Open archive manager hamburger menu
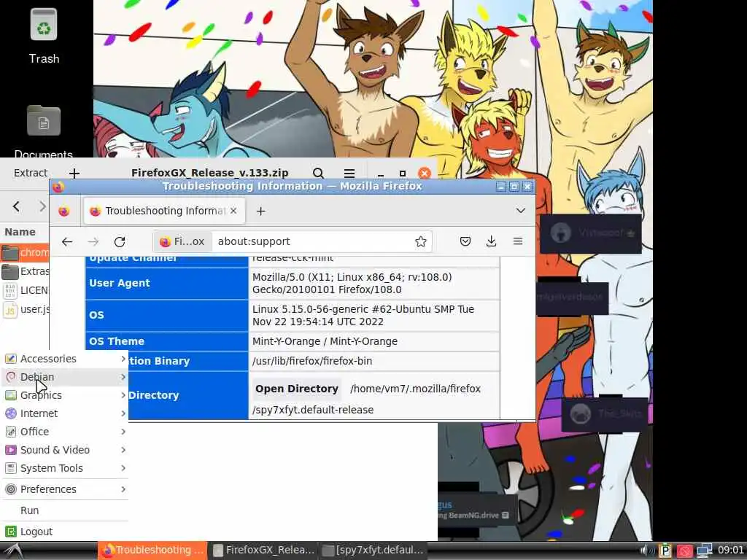Screen dimensions: 747x560 coord(349,174)
